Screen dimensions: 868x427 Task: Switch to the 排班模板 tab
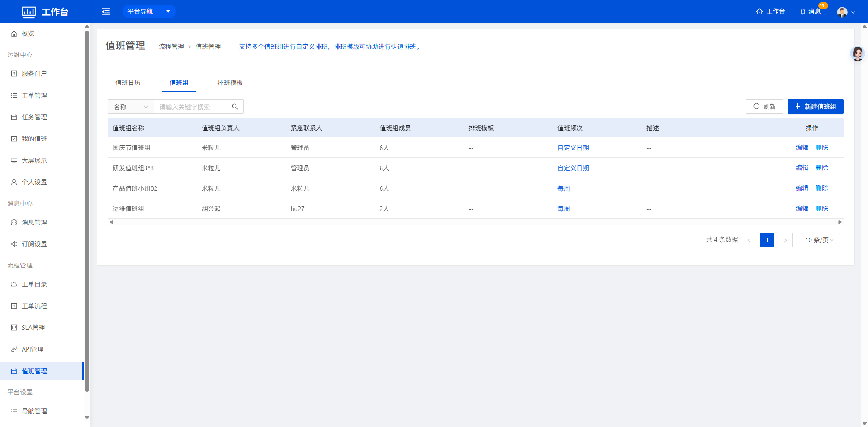(230, 83)
